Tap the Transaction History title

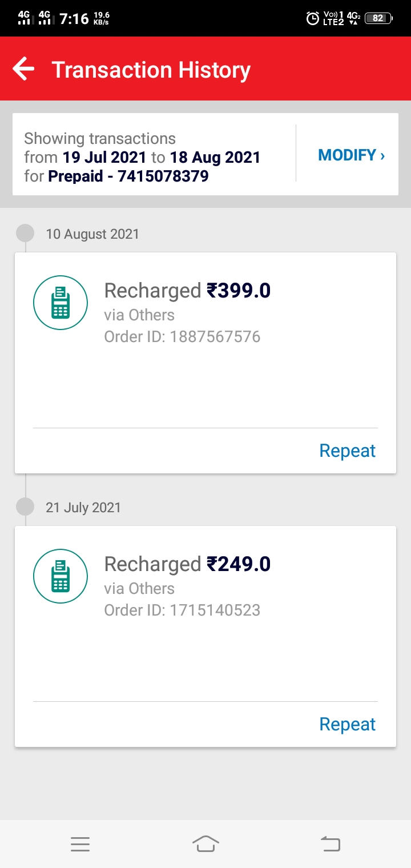(151, 70)
